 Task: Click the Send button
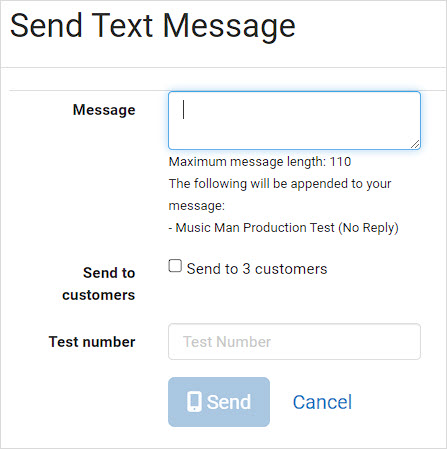pyautogui.click(x=219, y=402)
